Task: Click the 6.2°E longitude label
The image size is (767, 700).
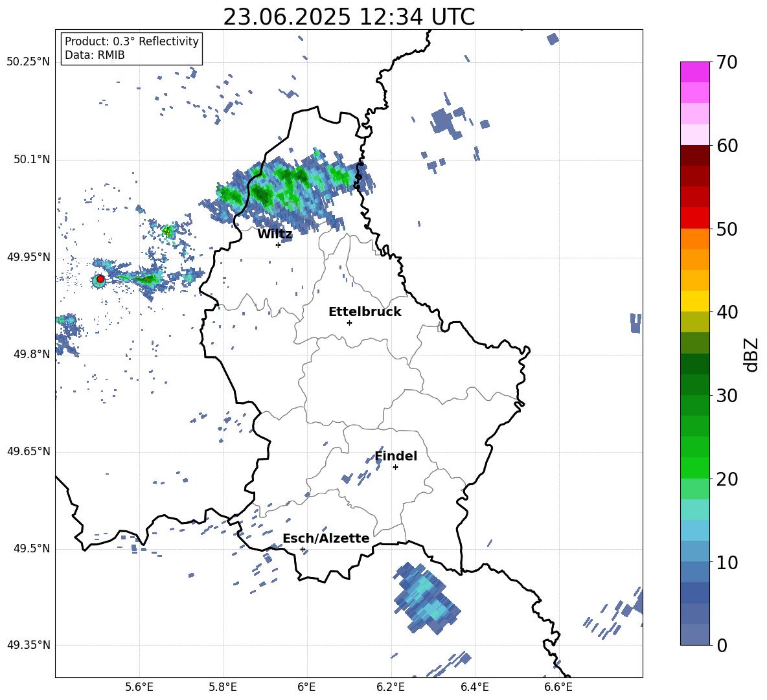Action: pos(391,687)
